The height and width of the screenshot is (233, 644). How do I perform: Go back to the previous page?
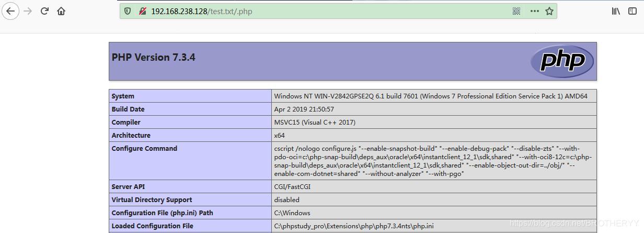[10, 11]
